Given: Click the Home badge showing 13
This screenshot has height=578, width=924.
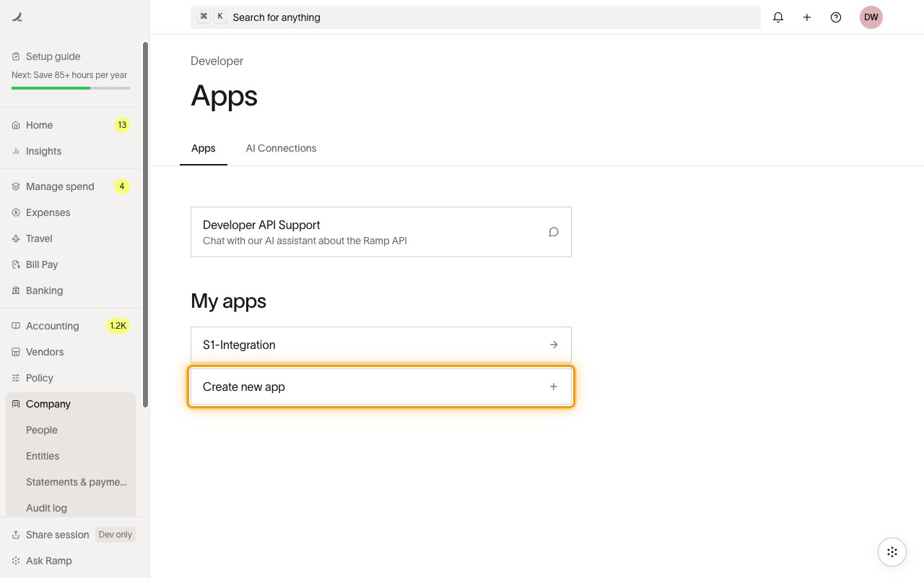Looking at the screenshot, I should point(122,125).
